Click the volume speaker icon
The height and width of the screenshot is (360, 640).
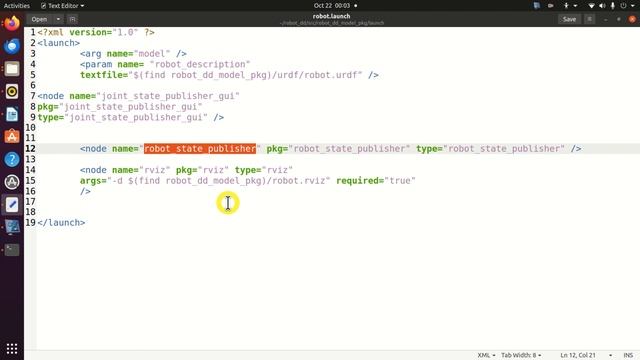(x=602, y=6)
